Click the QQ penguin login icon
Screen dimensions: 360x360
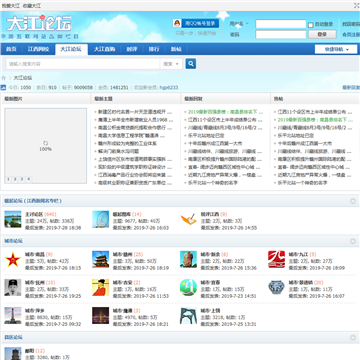point(177,23)
